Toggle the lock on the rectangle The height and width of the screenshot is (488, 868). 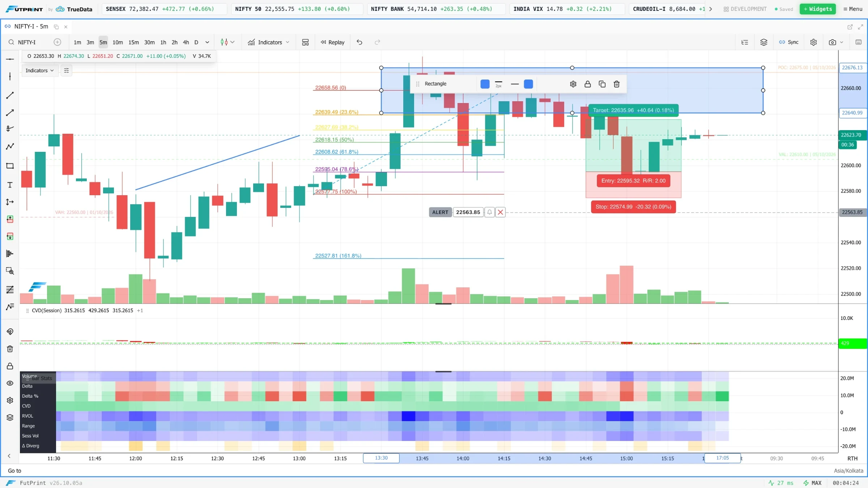(x=587, y=84)
